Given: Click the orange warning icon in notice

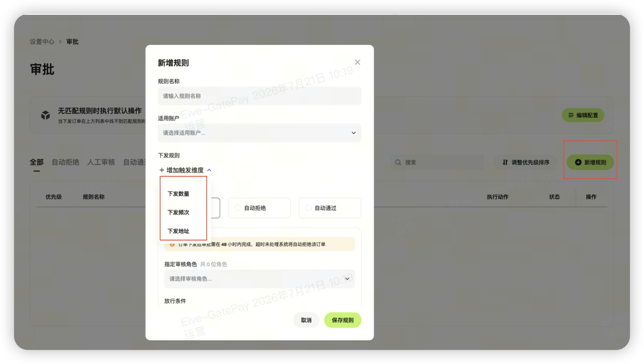Looking at the screenshot, I should pos(172,245).
